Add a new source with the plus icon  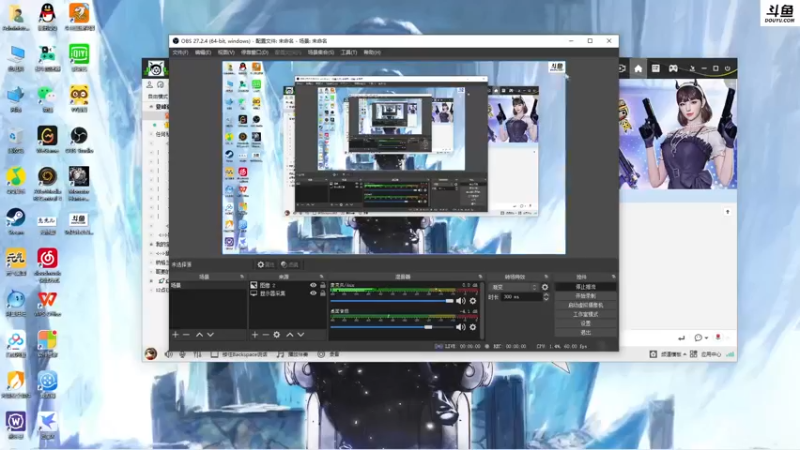255,335
